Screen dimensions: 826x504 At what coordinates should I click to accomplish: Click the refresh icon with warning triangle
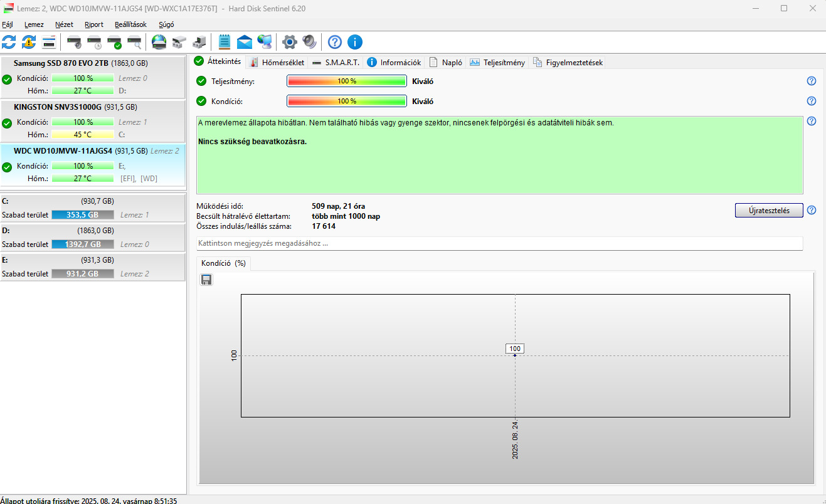(x=29, y=42)
